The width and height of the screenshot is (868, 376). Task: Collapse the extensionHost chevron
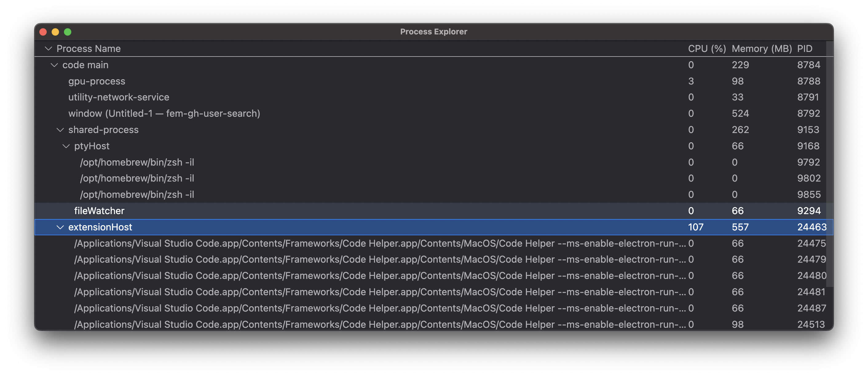pos(60,227)
